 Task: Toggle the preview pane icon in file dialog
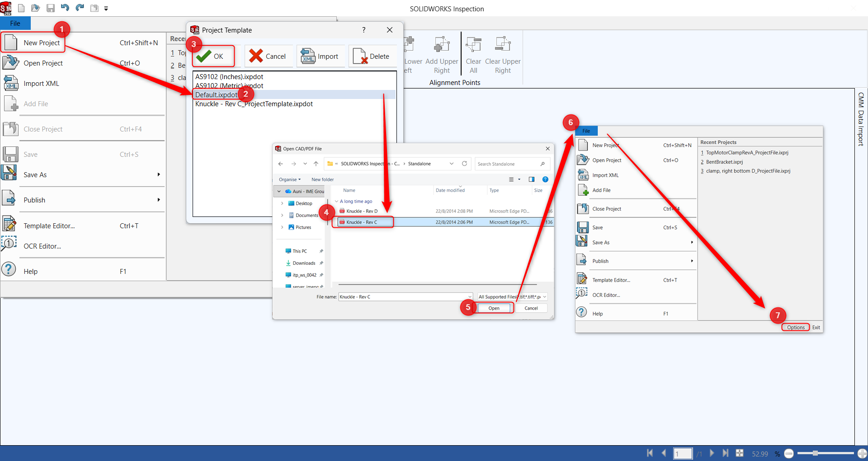pos(532,179)
